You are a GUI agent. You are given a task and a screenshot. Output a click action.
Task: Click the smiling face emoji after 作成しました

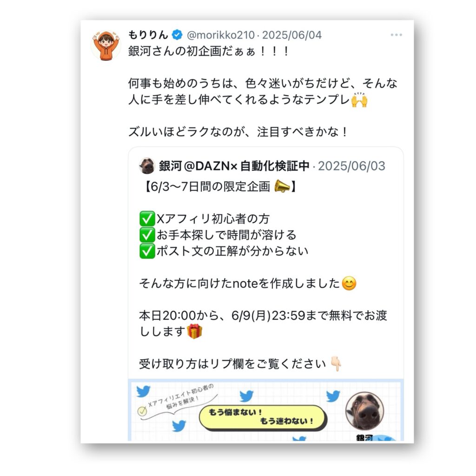pos(349,284)
